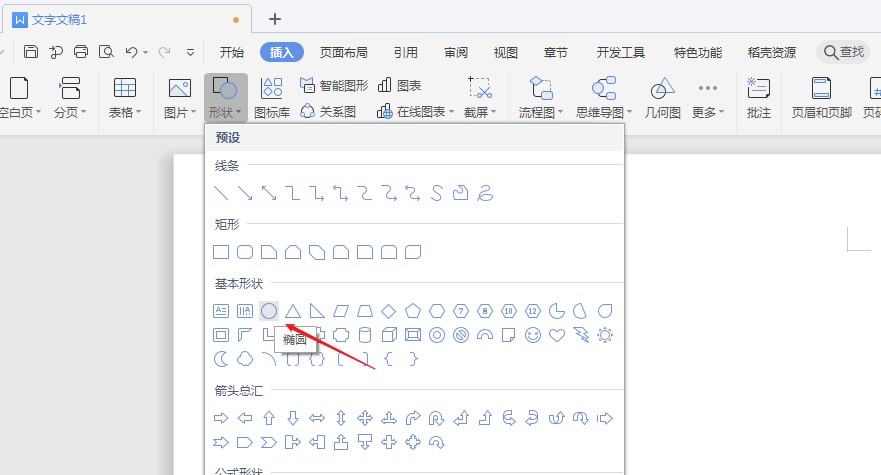881x475 pixels.
Task: Open the 审阅 review tab
Action: click(x=456, y=53)
